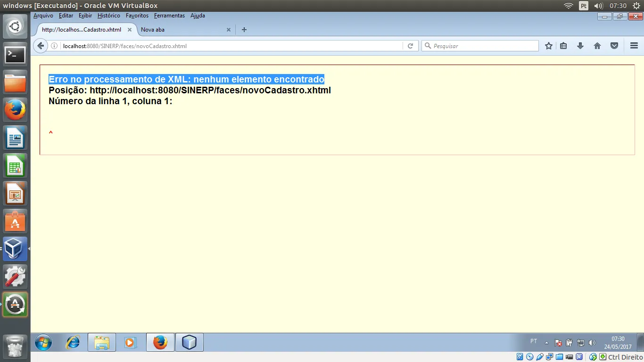Open LibreOffice Impress from dock
This screenshot has width=644, height=362.
(x=16, y=194)
